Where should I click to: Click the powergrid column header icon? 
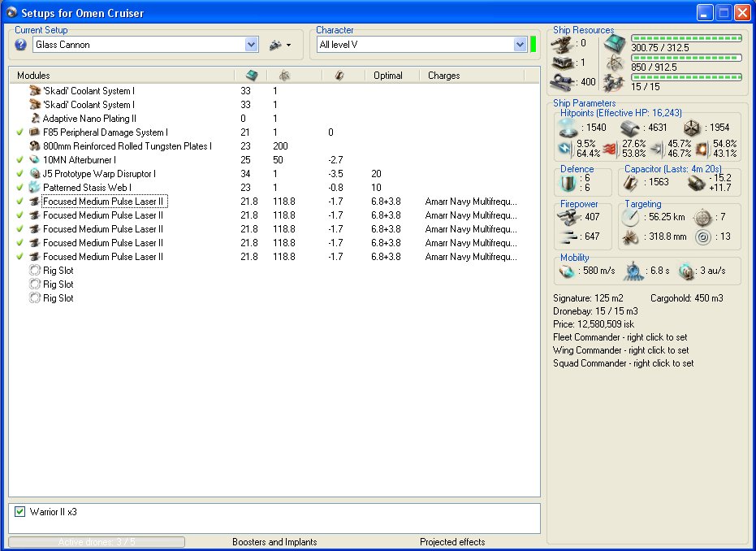tap(283, 76)
